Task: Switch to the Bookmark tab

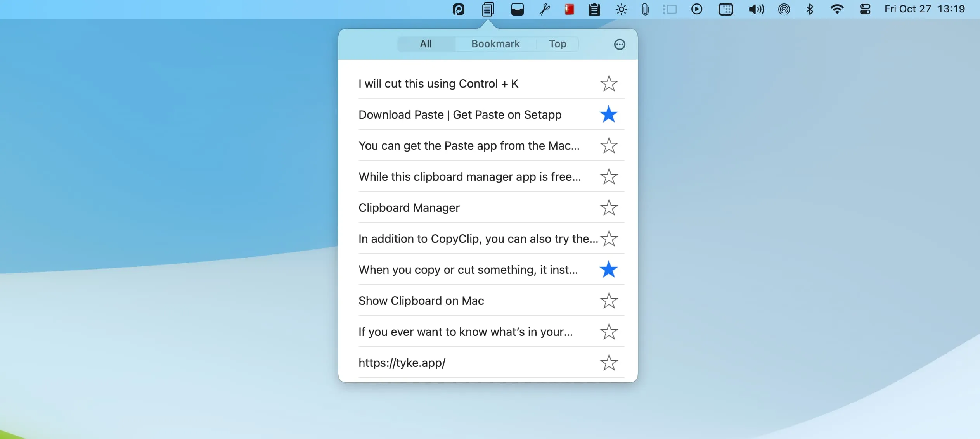Action: pyautogui.click(x=494, y=44)
